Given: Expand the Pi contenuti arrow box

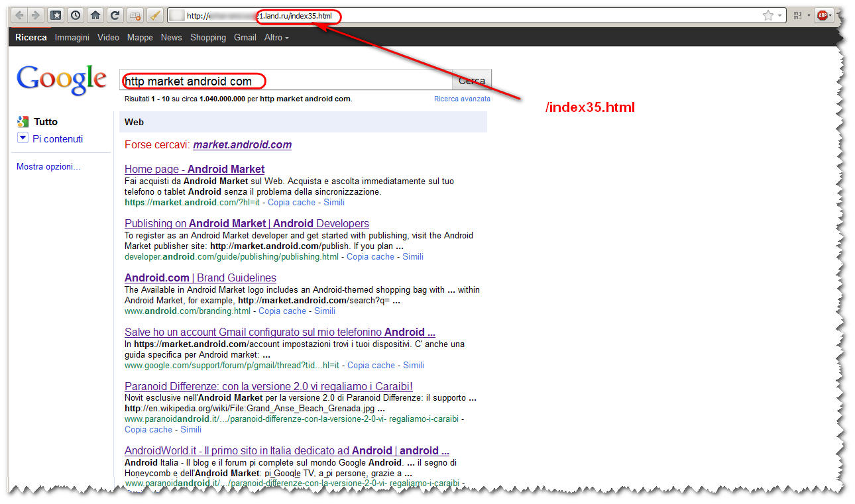Looking at the screenshot, I should 23,138.
